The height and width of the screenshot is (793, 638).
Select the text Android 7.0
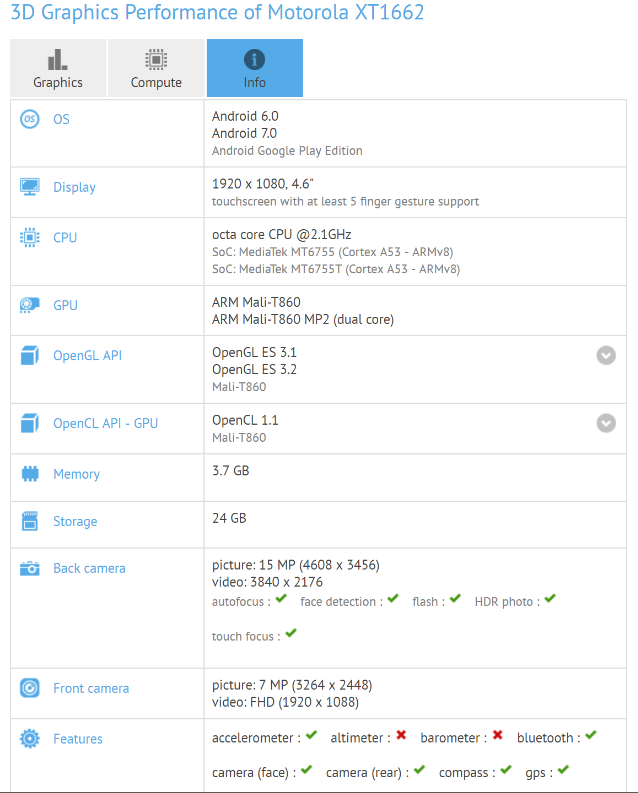pos(245,133)
